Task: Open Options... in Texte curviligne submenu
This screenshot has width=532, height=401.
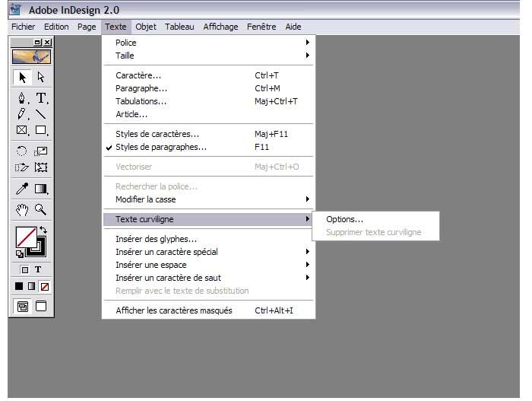Action: pyautogui.click(x=375, y=220)
